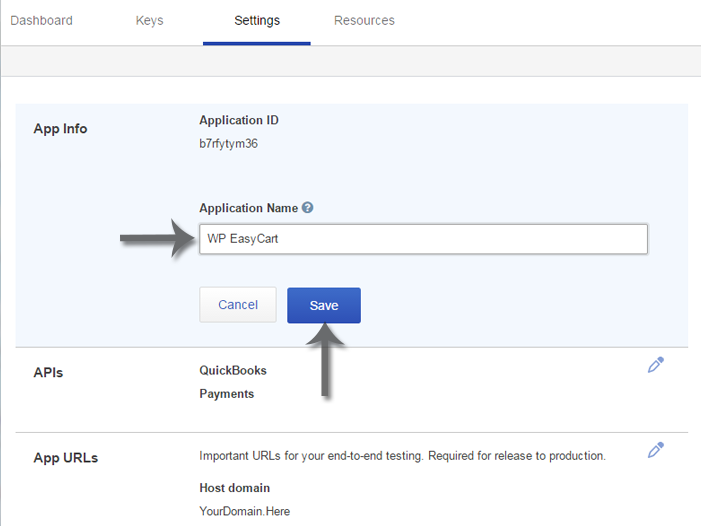The image size is (701, 526).
Task: Switch to the Keys tab
Action: point(149,20)
